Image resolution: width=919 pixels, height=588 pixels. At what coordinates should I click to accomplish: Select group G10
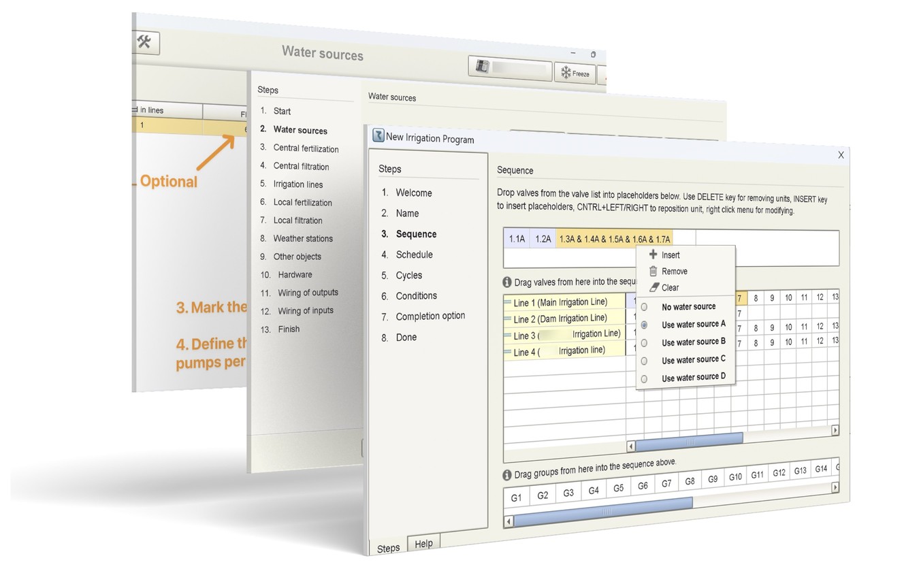point(735,477)
